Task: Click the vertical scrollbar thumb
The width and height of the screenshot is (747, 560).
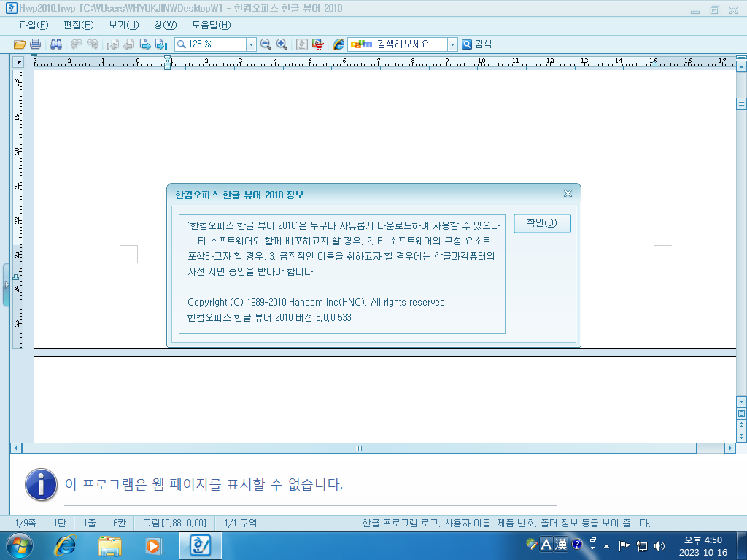Action: [x=741, y=104]
